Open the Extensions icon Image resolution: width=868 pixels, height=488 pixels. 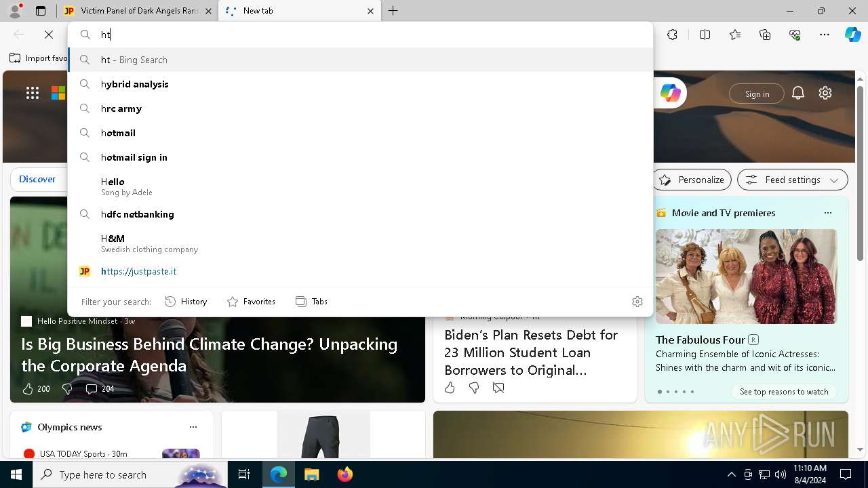tap(672, 35)
